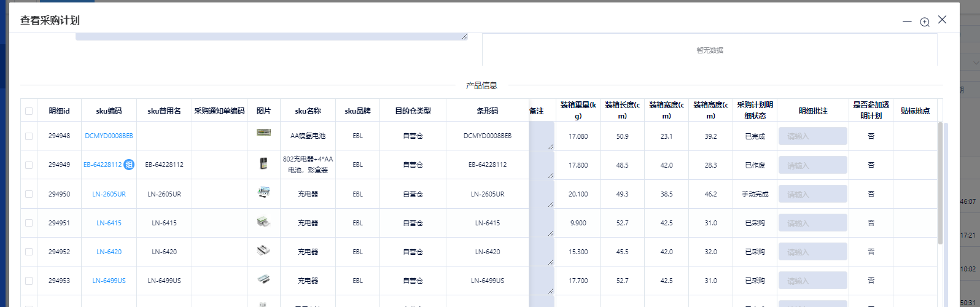Open product image thumbnail for DCMYD0008BEB
This screenshot has height=307, width=980.
(x=263, y=133)
